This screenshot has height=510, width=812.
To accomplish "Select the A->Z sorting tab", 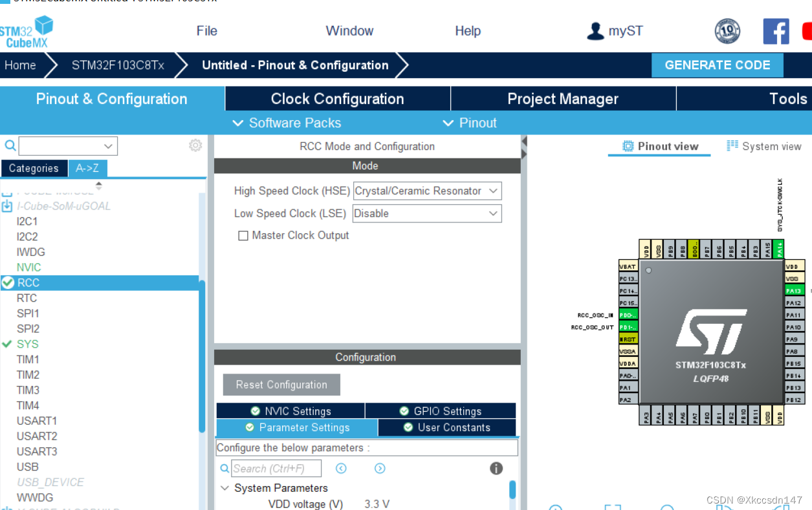I will (87, 168).
